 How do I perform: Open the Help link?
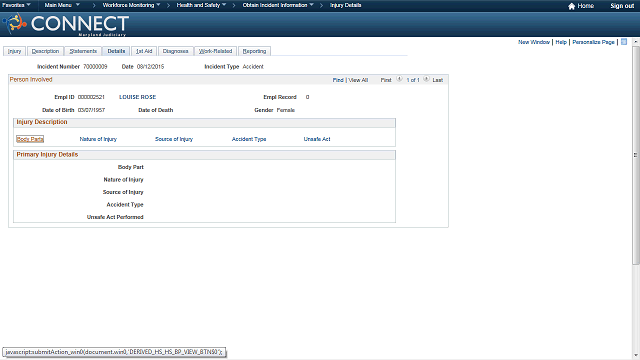[561, 42]
